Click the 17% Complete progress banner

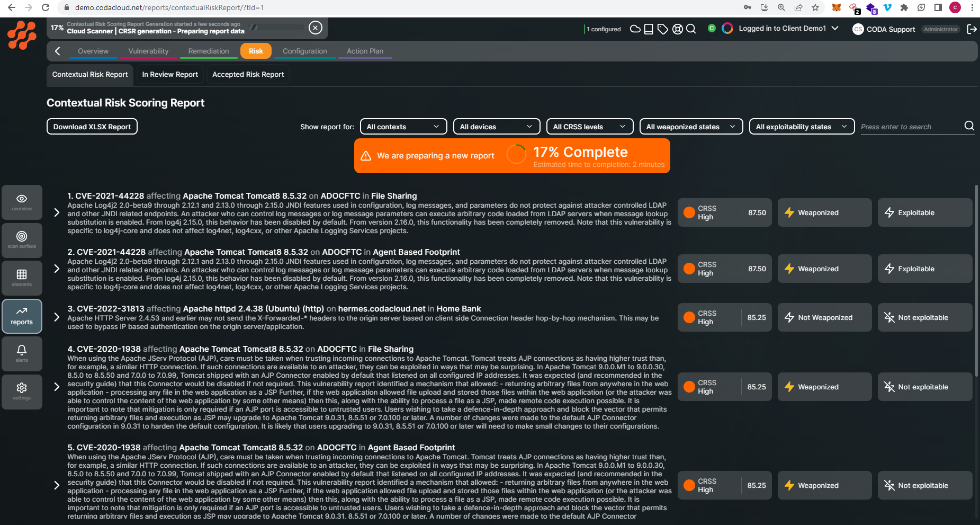(x=512, y=156)
